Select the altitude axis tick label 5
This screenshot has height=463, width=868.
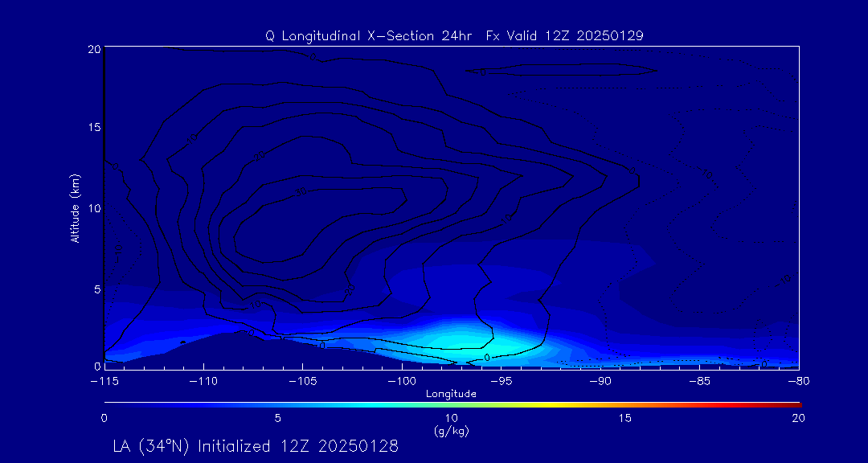click(x=96, y=289)
